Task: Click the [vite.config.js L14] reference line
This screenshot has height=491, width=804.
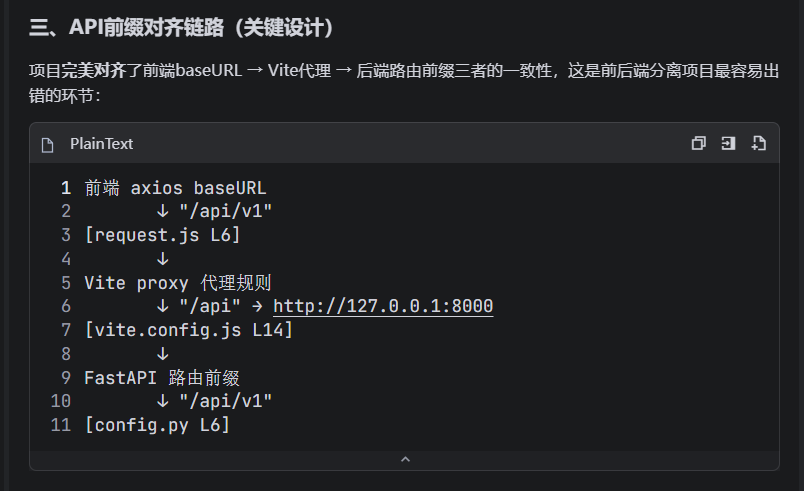Action: [189, 330]
